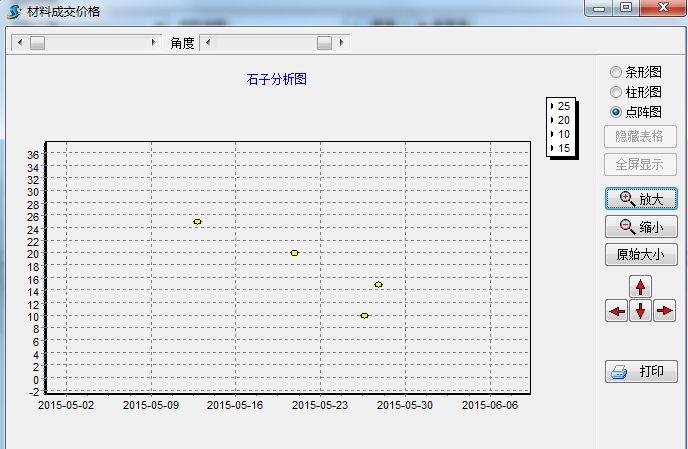Select the 点阵图 radio option
688x449 pixels.
(x=616, y=112)
